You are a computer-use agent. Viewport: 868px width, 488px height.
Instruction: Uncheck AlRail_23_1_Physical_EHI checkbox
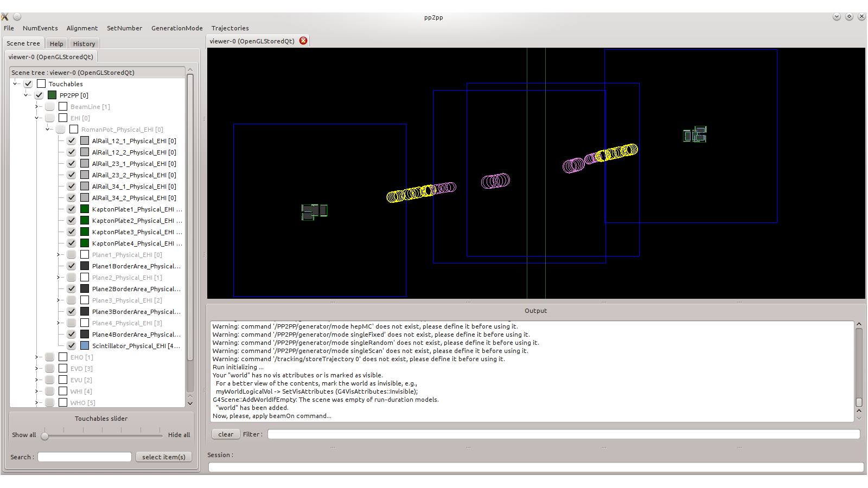tap(72, 164)
